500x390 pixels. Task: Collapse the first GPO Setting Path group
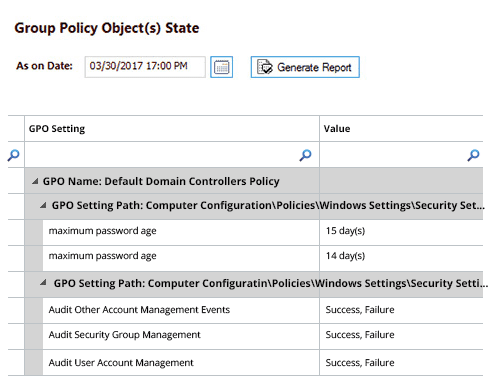pyautogui.click(x=43, y=205)
